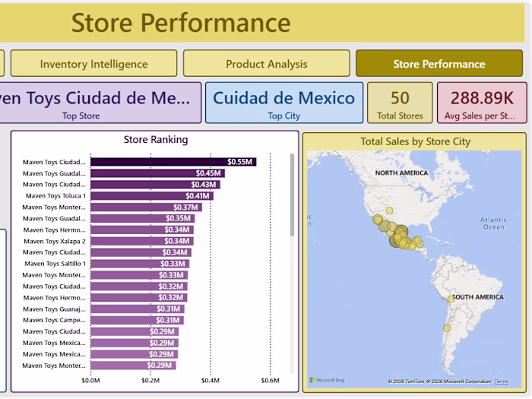Screen dimensions: 532x399
Task: Select the Maven Toys Campe bar
Action: click(x=137, y=320)
